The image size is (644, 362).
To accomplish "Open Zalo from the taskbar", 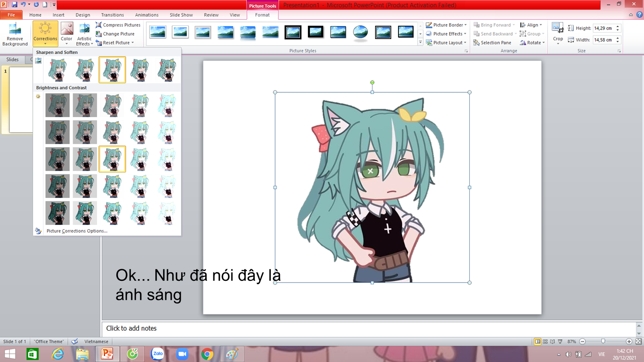I will 158,354.
